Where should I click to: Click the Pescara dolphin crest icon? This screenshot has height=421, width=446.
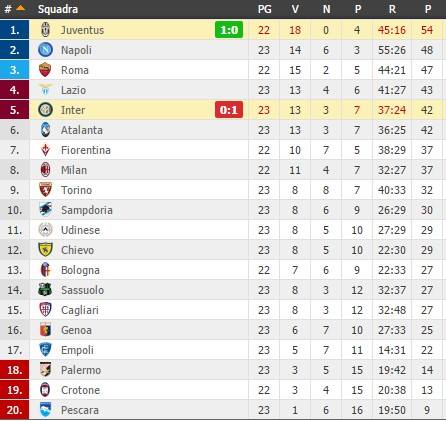tap(45, 410)
